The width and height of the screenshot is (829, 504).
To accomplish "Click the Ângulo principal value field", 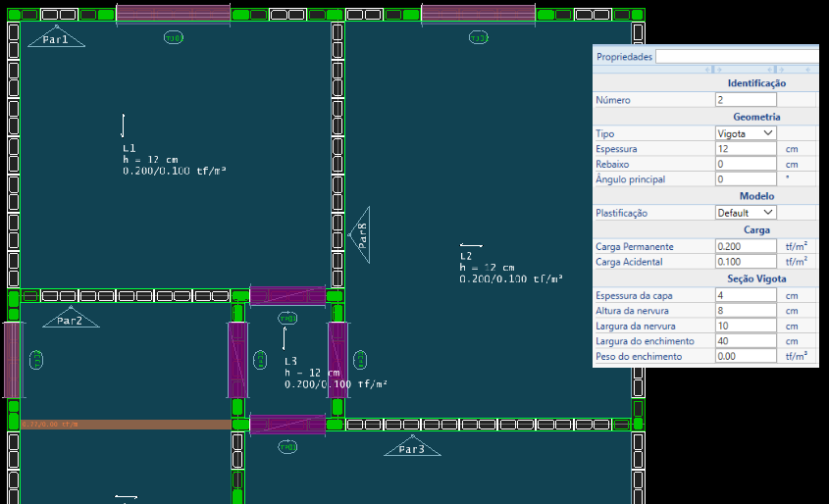I will coord(746,179).
